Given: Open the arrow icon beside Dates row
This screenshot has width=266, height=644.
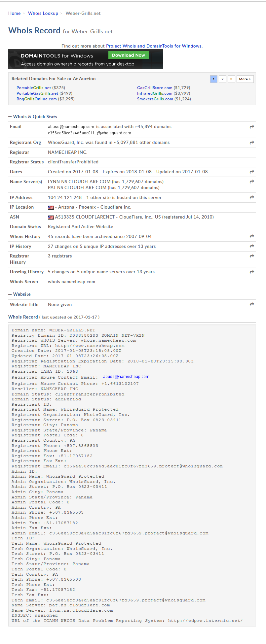Looking at the screenshot, I should pos(252,172).
